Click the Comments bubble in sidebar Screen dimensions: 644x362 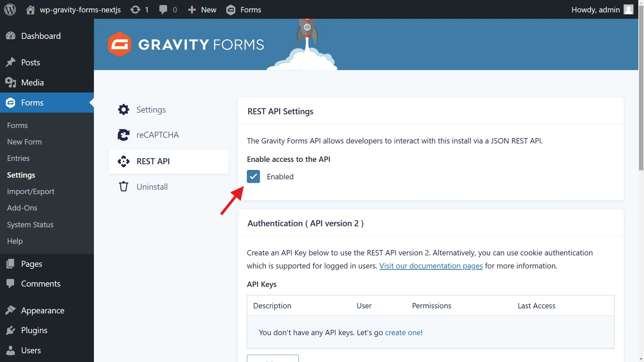point(11,284)
